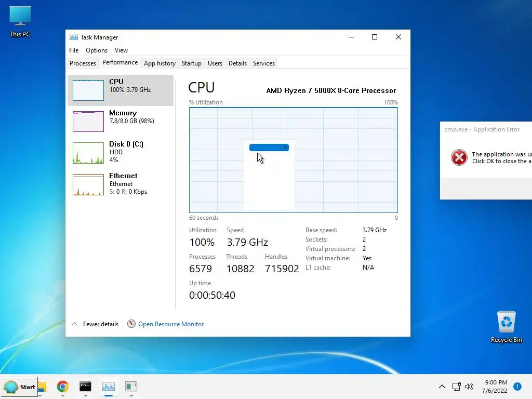Select the Memory mini graph thumbnail
Screen dimensions: 532x399
88,122
